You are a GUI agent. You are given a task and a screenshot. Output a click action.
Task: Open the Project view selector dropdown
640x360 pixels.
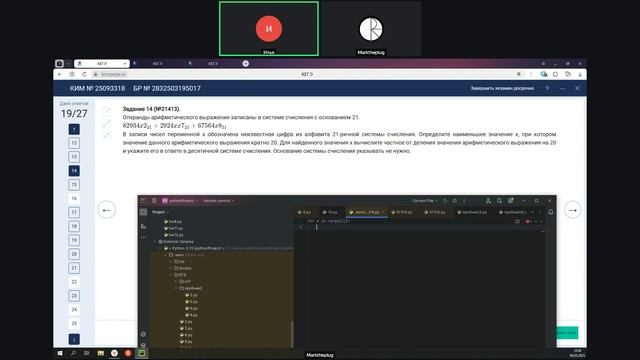tap(160, 212)
